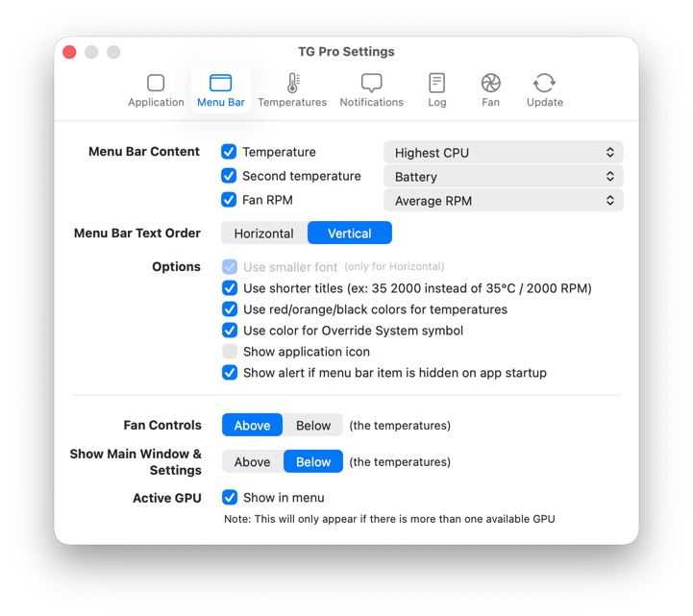The height and width of the screenshot is (616, 693).
Task: Uncheck the Second temperature checkbox
Action: pyautogui.click(x=229, y=176)
